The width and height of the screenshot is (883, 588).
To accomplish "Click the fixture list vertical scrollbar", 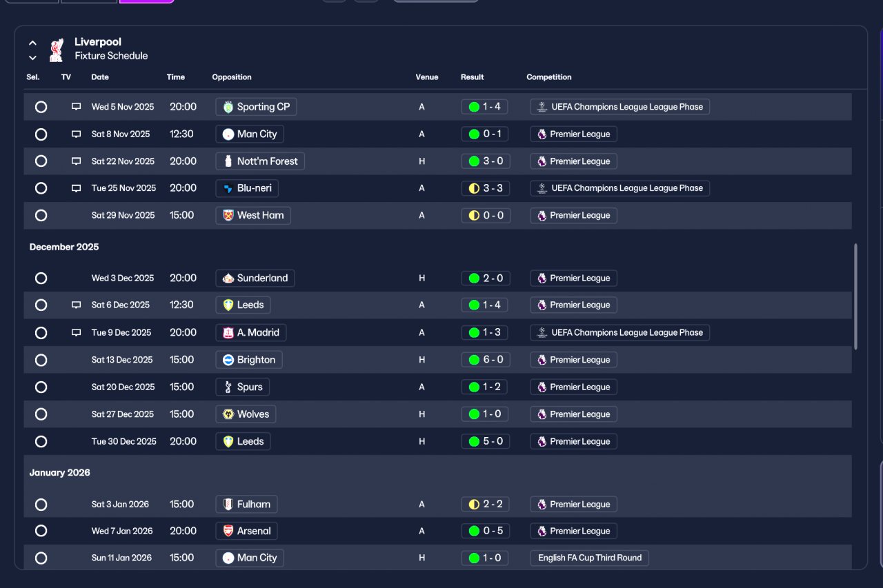I will (856, 296).
